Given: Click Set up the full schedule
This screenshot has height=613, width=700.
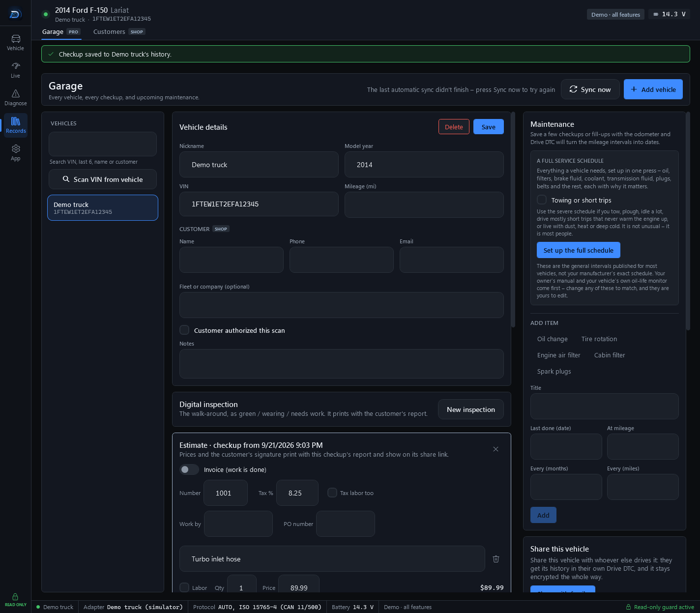Looking at the screenshot, I should pos(578,250).
